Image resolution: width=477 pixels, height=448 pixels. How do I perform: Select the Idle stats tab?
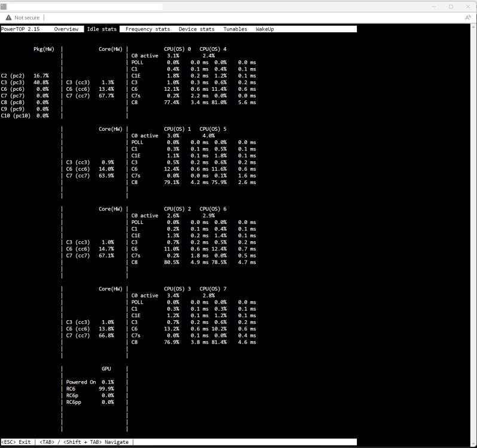coord(102,29)
